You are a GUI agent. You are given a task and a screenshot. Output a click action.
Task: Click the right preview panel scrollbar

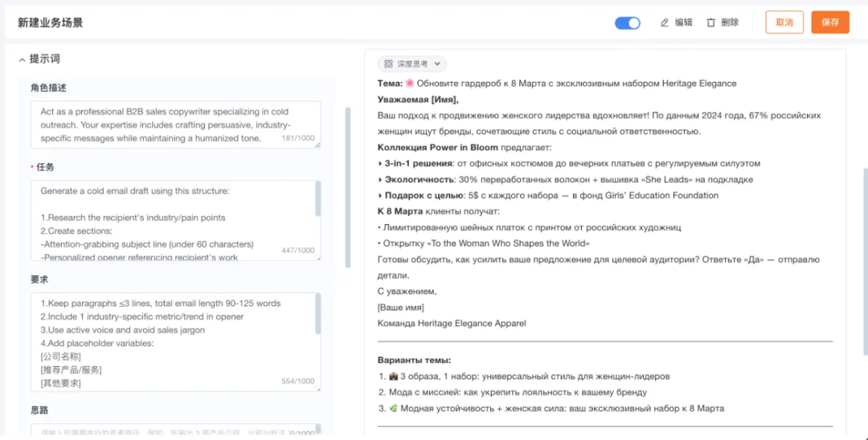pos(866,262)
